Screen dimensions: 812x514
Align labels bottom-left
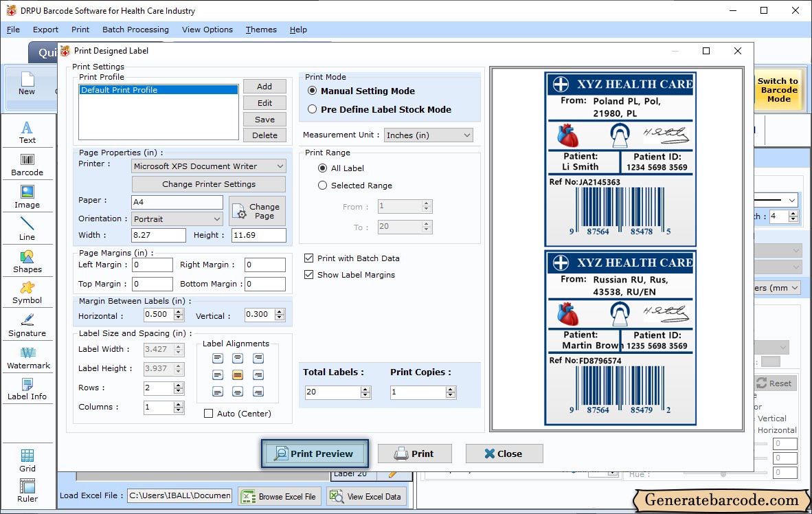tap(218, 392)
